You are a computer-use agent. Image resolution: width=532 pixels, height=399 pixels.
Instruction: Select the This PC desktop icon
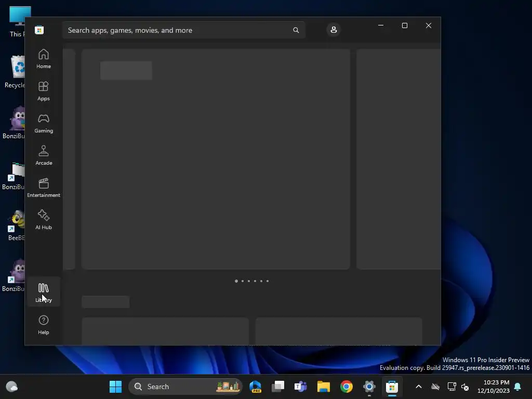pos(17,21)
